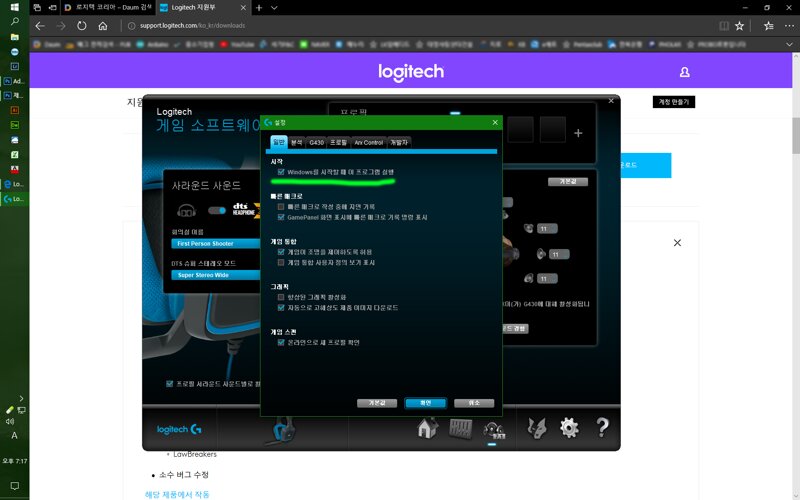The width and height of the screenshot is (800, 500).
Task: Open the First Person Shooter dropdown
Action: pyautogui.click(x=216, y=244)
